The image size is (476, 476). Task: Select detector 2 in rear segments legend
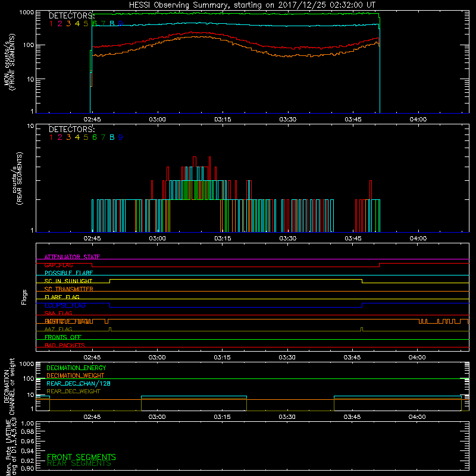[x=60, y=137]
